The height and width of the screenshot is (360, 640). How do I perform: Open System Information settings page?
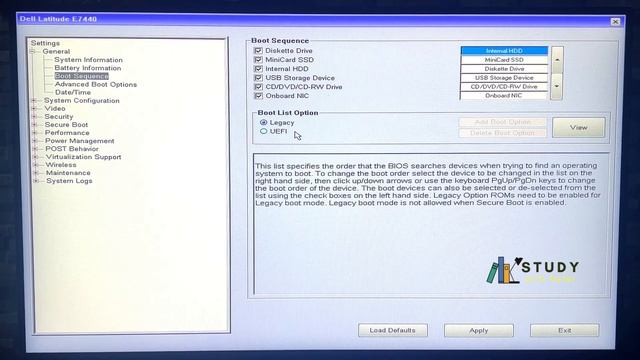[x=88, y=60]
